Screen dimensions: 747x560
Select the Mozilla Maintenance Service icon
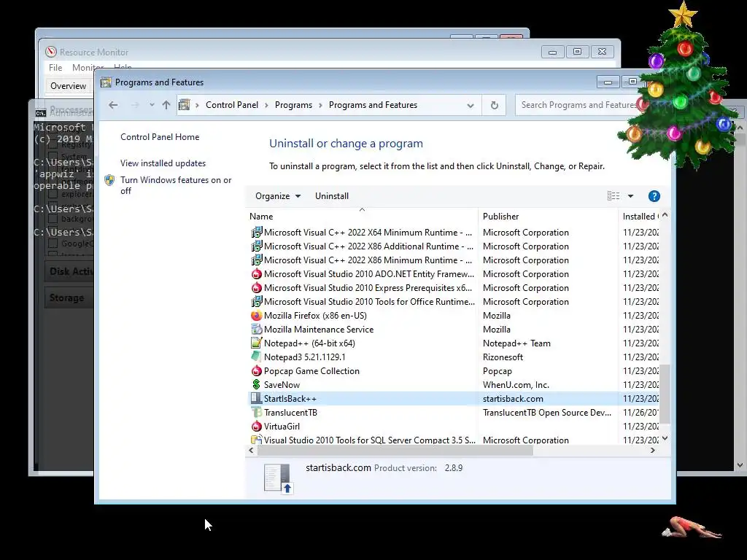[x=256, y=329]
